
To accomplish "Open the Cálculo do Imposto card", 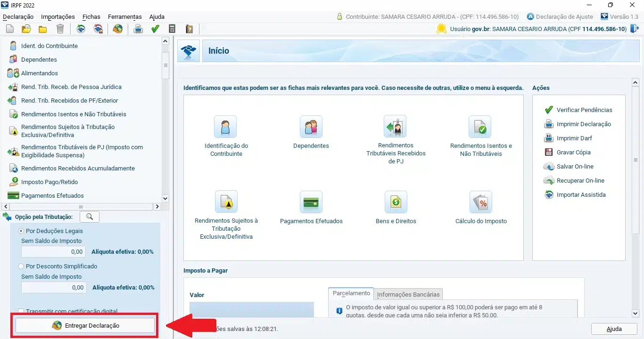I will [x=480, y=202].
